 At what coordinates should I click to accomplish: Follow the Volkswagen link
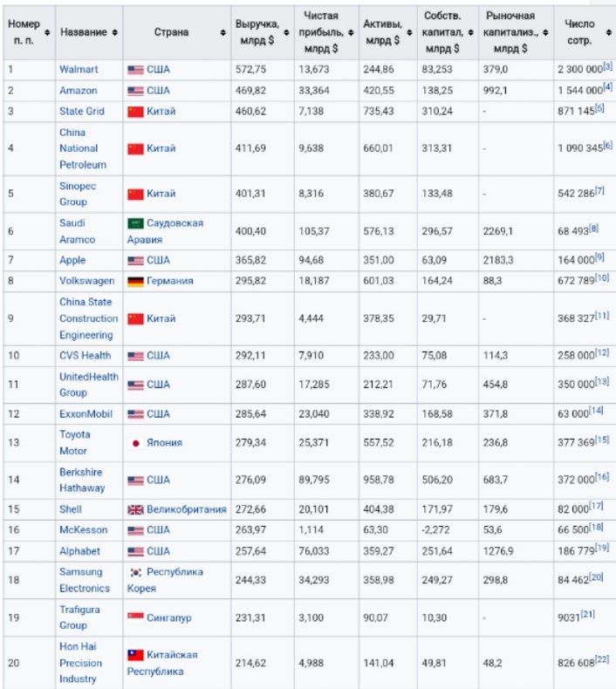pyautogui.click(x=86, y=281)
